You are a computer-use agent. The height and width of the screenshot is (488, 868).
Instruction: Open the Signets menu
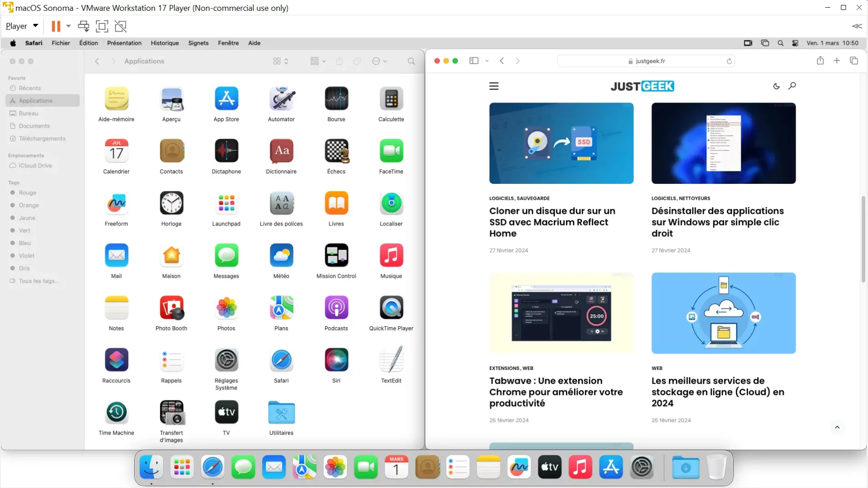198,43
